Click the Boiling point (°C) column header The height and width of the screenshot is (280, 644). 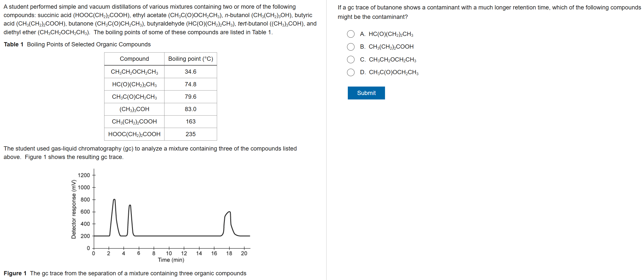click(191, 59)
